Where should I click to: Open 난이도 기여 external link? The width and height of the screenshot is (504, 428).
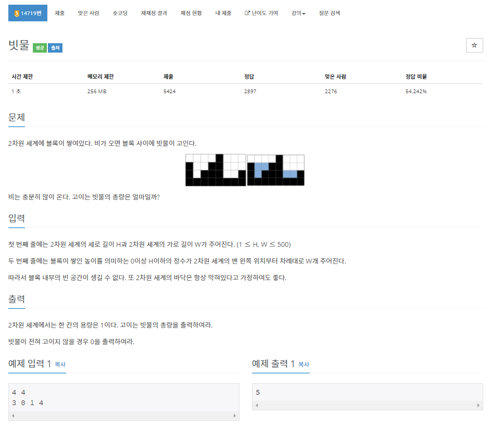click(261, 13)
